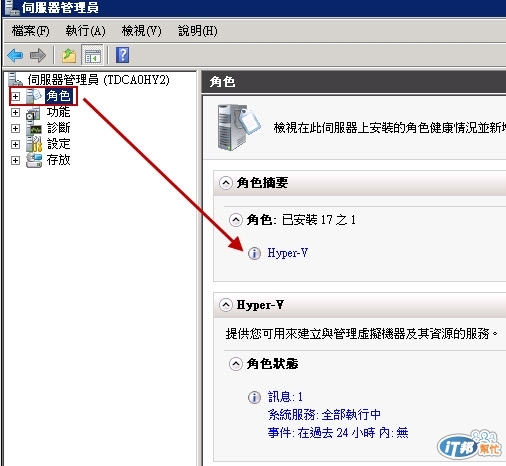The width and height of the screenshot is (506, 466).
Task: Click the info icon beside Hyper-V link
Action: (x=254, y=253)
